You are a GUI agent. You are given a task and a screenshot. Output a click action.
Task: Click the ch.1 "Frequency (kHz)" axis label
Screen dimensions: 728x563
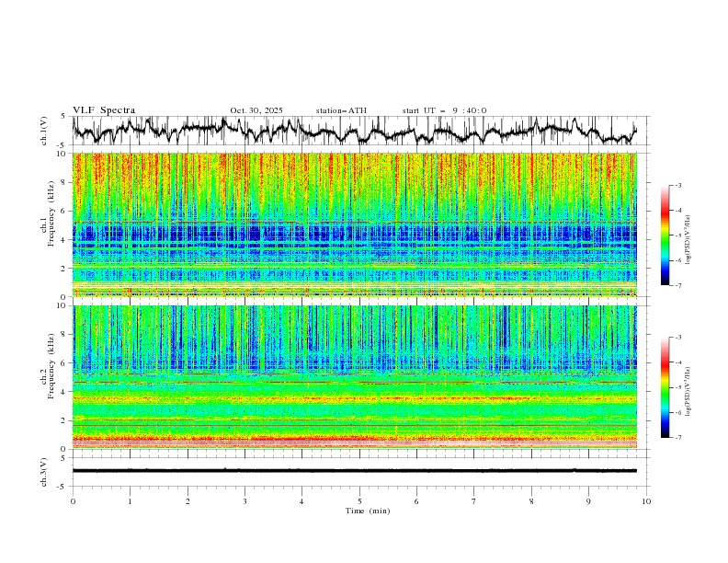pyautogui.click(x=51, y=215)
